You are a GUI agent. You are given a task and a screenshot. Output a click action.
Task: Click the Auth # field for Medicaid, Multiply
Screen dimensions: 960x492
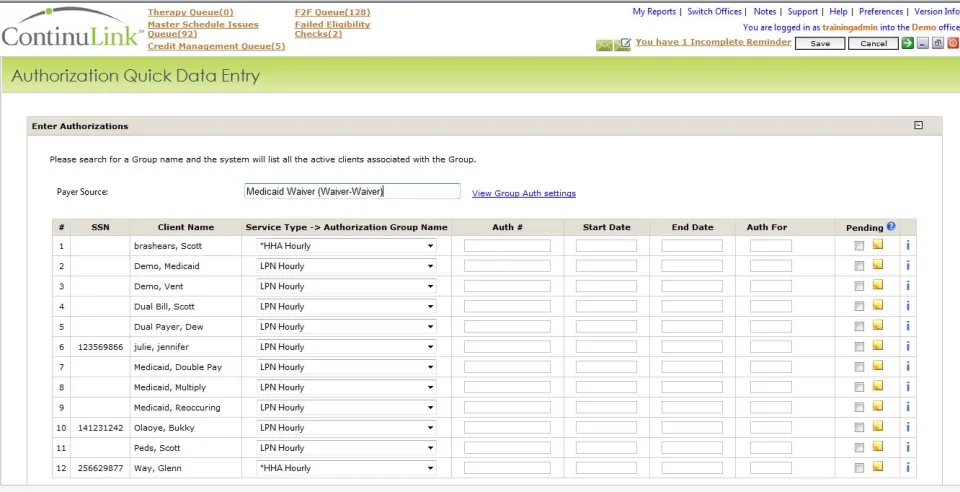coord(507,387)
